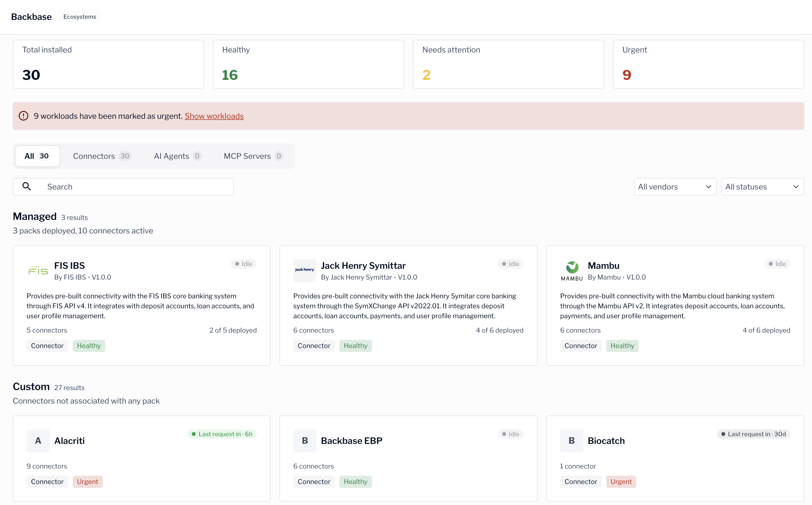
Task: Click the Custom section heading
Action: (x=32, y=386)
